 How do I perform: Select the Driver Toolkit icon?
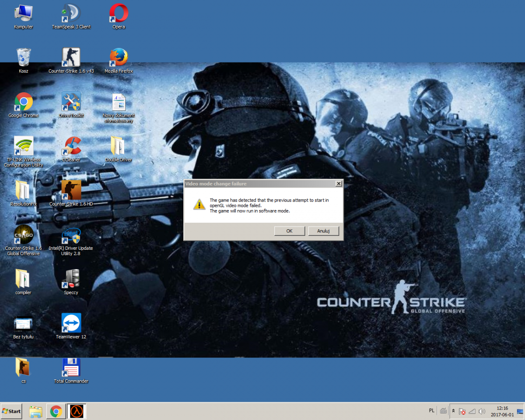(x=71, y=105)
